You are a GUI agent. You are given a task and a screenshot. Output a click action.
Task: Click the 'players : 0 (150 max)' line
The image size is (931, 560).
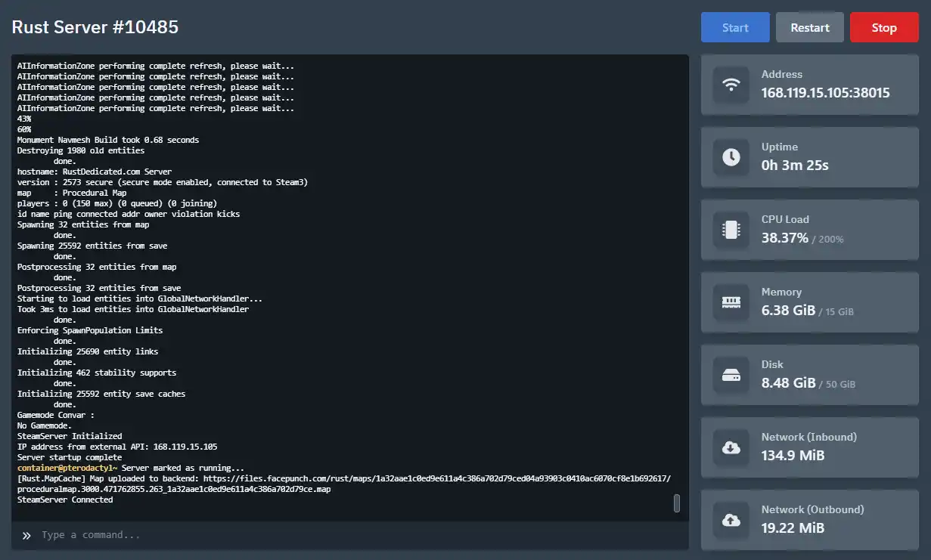pos(117,203)
